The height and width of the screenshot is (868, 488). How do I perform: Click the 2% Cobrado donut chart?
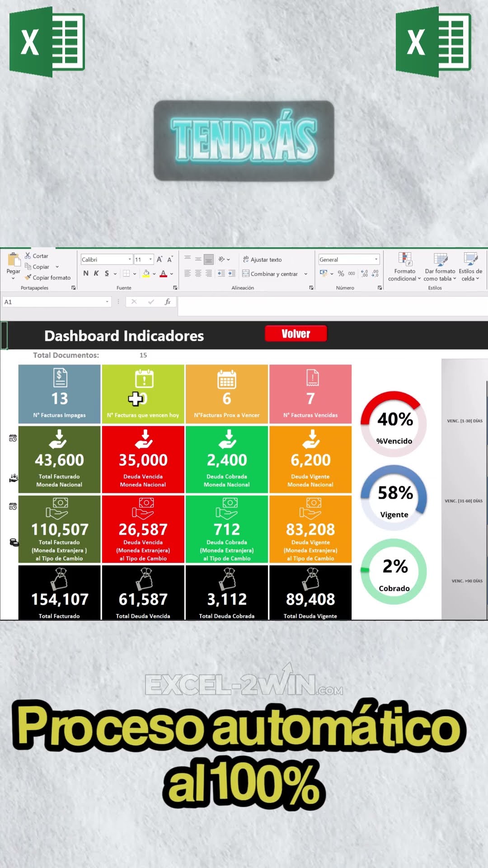394,571
